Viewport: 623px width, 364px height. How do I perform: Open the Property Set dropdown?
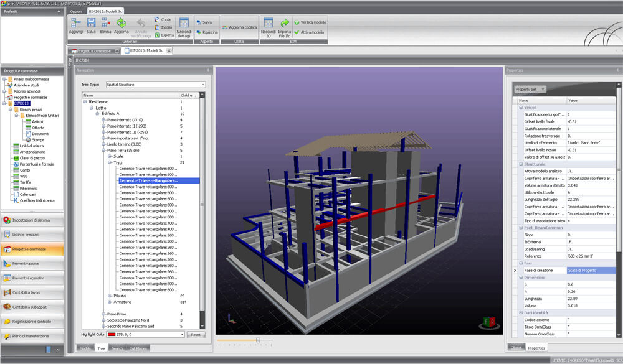click(531, 90)
